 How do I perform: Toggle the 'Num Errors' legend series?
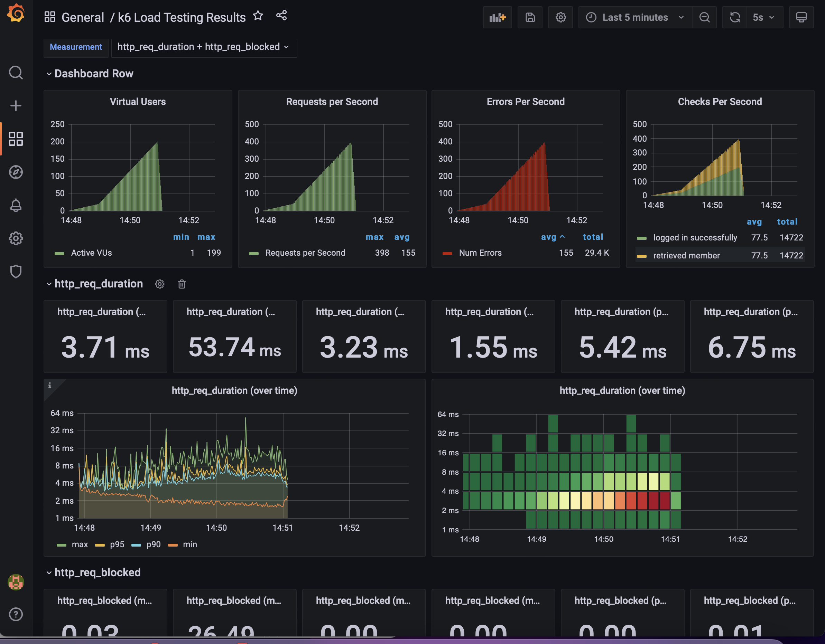(x=480, y=253)
